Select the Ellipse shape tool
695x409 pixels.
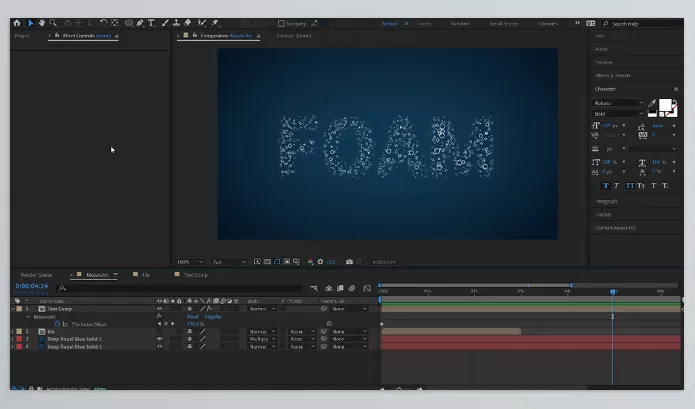pyautogui.click(x=129, y=23)
